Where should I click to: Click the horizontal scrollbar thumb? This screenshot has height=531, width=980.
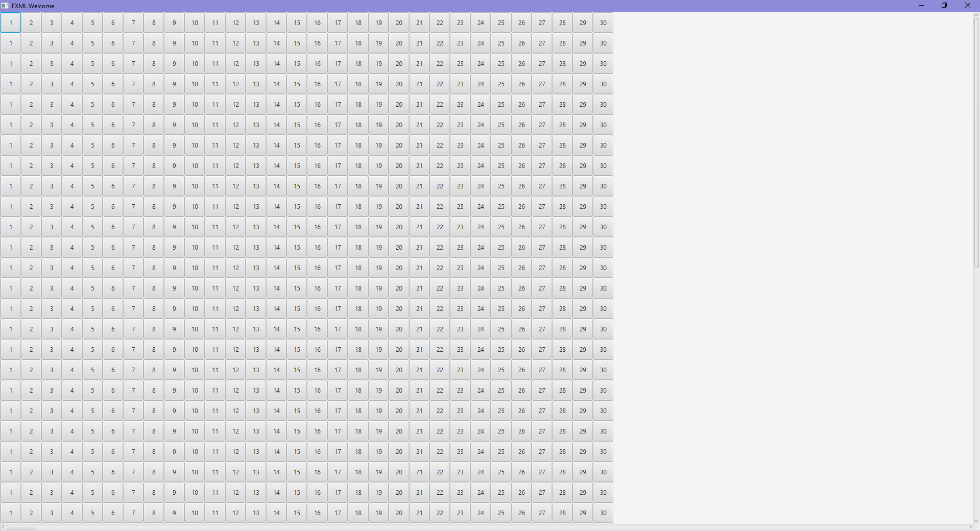21,527
